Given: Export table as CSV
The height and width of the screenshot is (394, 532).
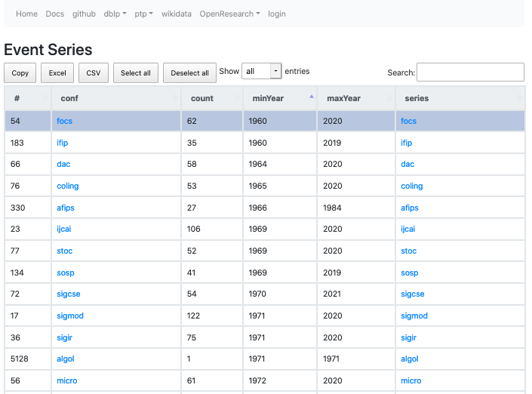Looking at the screenshot, I should tap(94, 73).
